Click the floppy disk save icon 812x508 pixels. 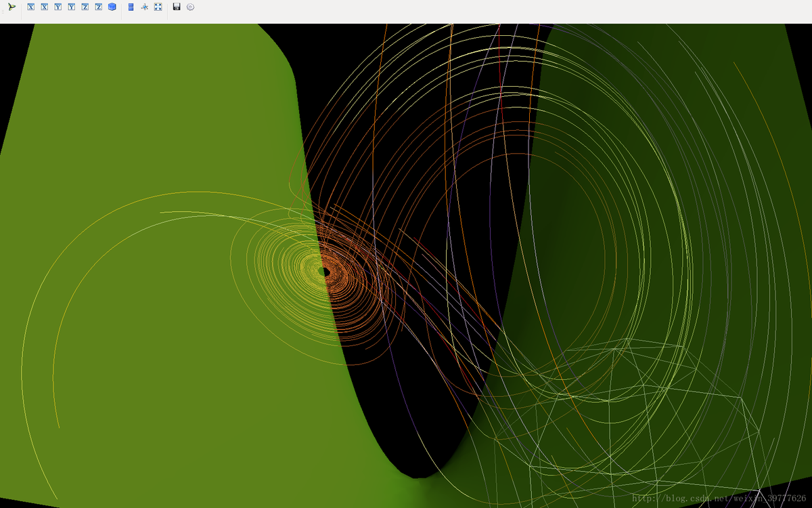pyautogui.click(x=177, y=7)
